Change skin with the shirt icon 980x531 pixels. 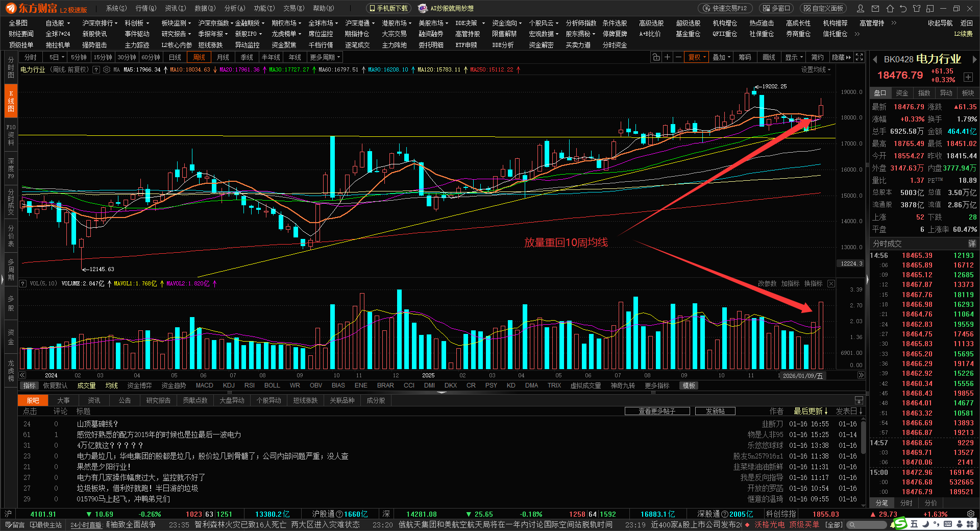pyautogui.click(x=917, y=8)
